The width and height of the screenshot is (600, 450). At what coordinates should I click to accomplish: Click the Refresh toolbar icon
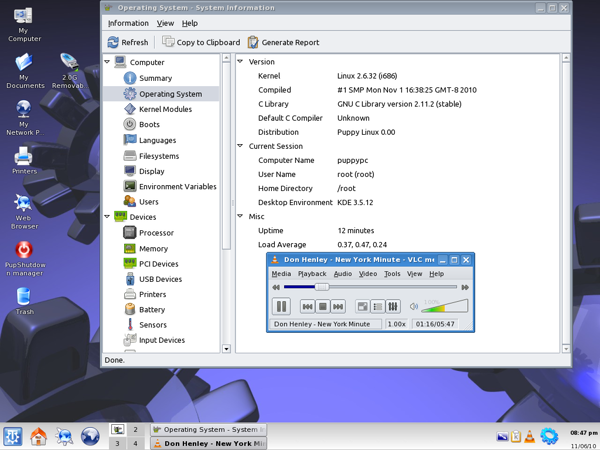[x=113, y=42]
